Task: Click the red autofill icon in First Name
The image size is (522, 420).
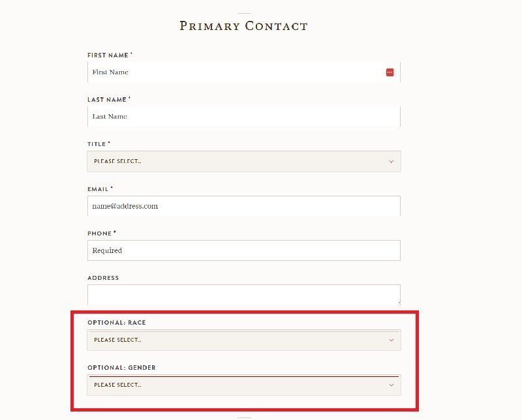Action: pyautogui.click(x=390, y=72)
